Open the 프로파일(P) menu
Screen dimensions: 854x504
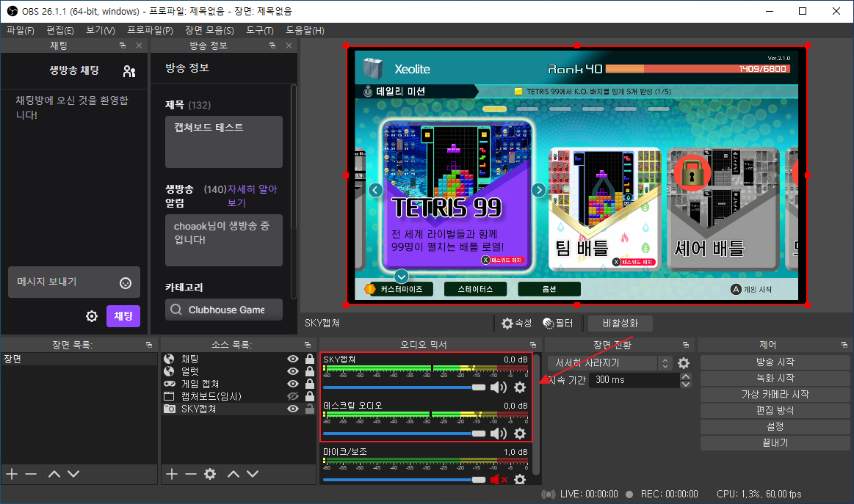[x=150, y=31]
